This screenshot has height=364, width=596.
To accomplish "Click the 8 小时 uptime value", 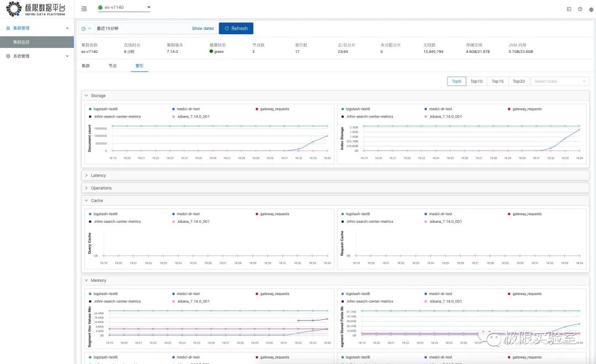I will point(129,52).
